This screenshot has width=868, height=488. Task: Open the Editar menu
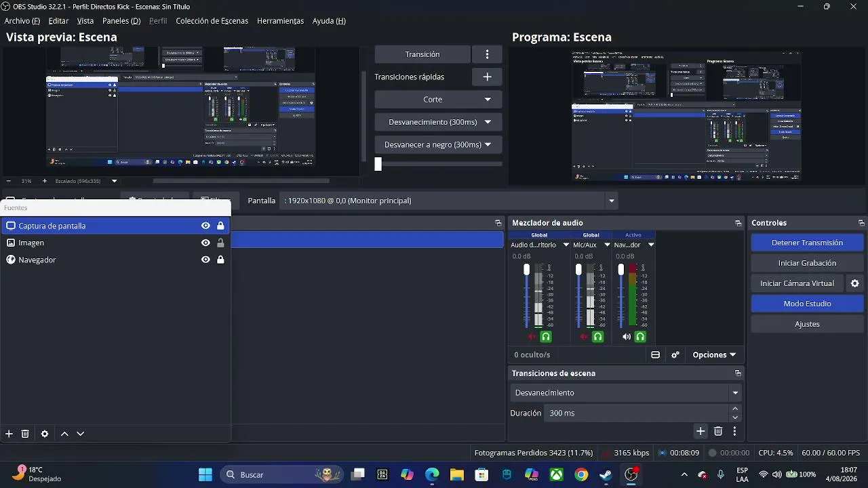pos(58,21)
